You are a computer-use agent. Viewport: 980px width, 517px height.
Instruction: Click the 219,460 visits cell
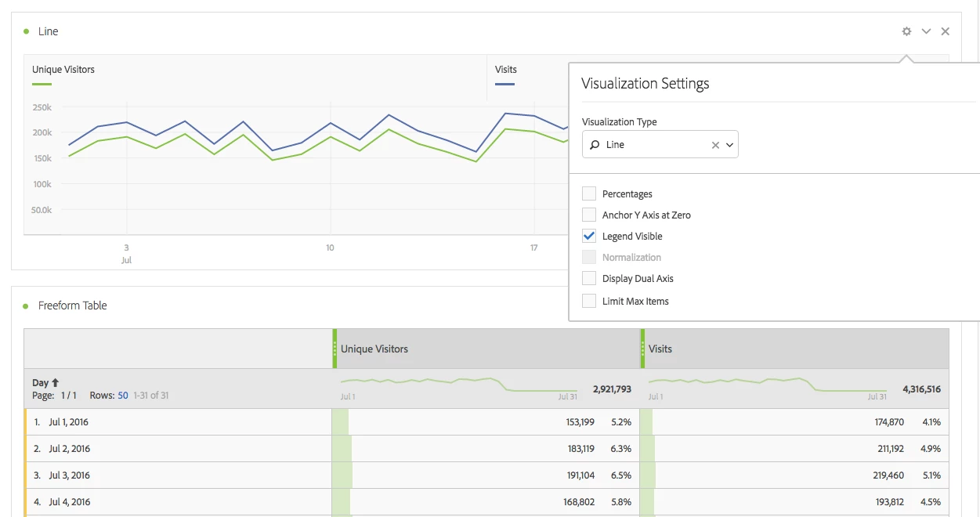[x=890, y=475]
